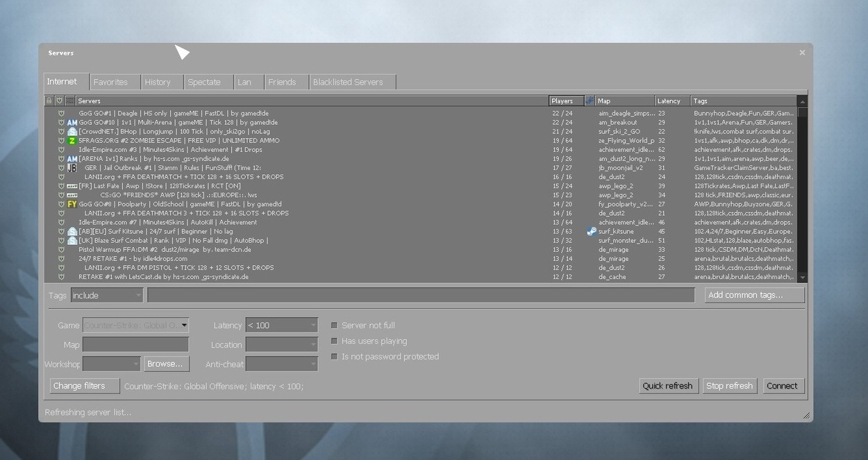The height and width of the screenshot is (460, 868).
Task: Click the AWP icon of CS:GO *FRIENDS* server
Action: (72, 195)
